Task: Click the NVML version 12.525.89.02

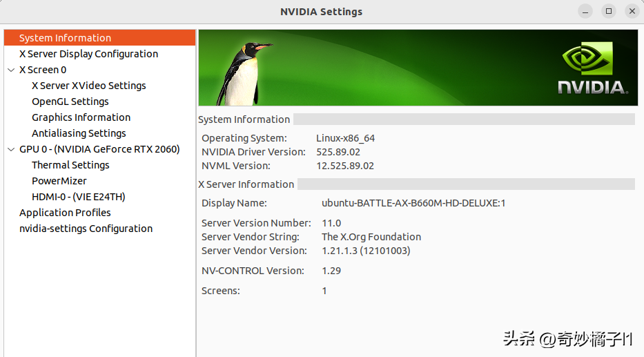Action: (345, 166)
